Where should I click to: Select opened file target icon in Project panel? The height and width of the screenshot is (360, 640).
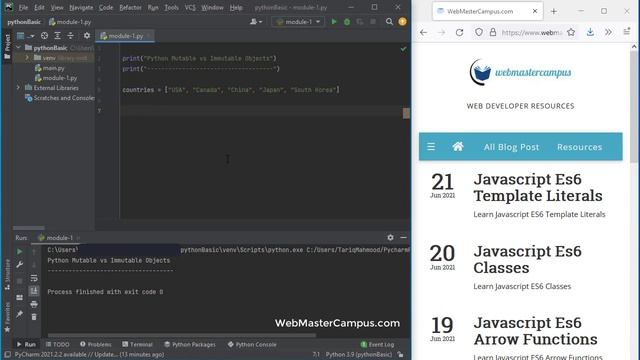point(44,36)
